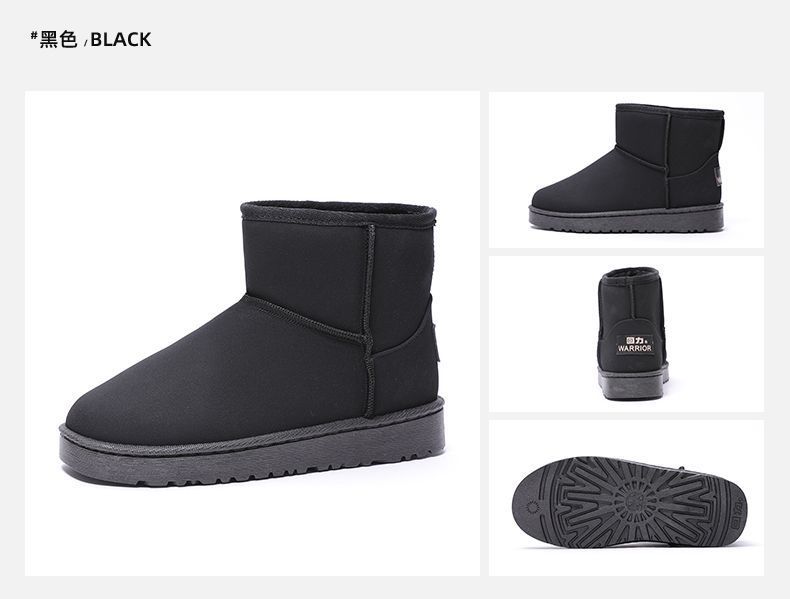Click the hash symbol before 黑色
This screenshot has height=599, width=790.
pyautogui.click(x=34, y=35)
